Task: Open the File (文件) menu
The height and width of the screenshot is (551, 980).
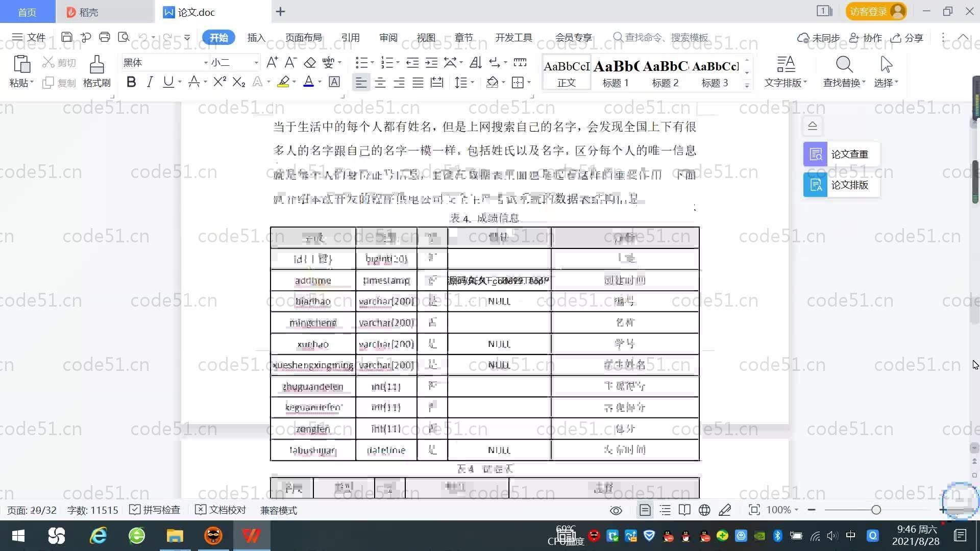Action: [29, 37]
